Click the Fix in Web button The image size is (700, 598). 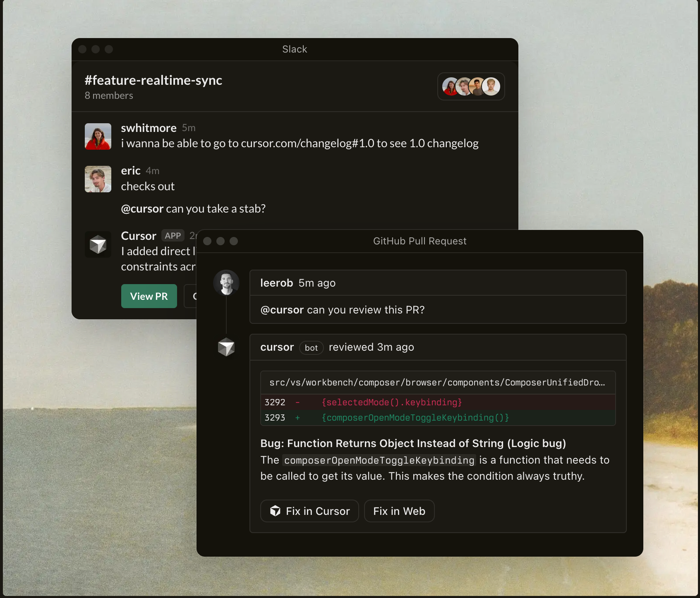point(399,511)
